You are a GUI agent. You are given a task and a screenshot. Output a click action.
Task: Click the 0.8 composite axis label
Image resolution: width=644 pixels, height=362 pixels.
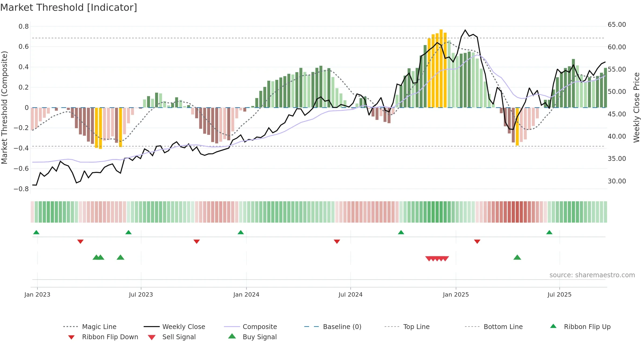click(x=24, y=27)
